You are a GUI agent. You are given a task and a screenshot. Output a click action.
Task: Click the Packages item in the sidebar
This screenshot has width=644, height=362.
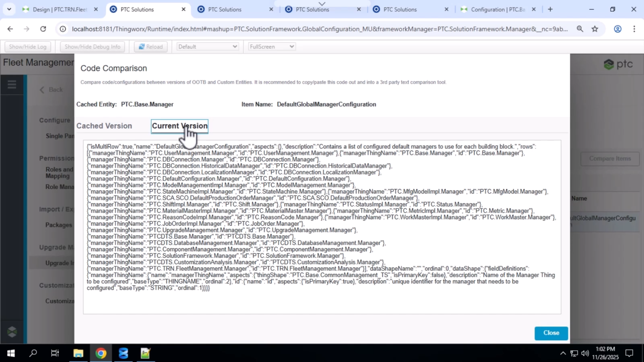(x=59, y=225)
